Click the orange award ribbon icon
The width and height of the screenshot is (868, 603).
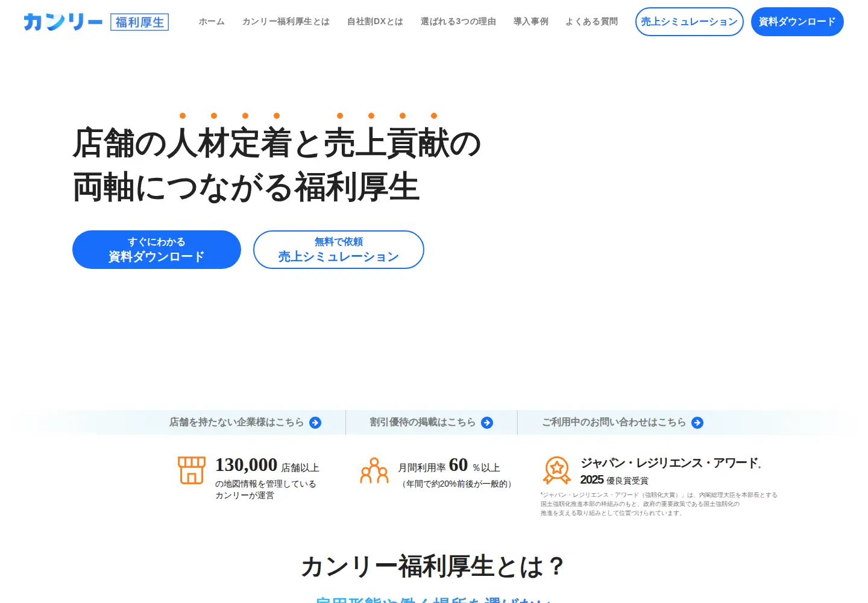[x=557, y=470]
